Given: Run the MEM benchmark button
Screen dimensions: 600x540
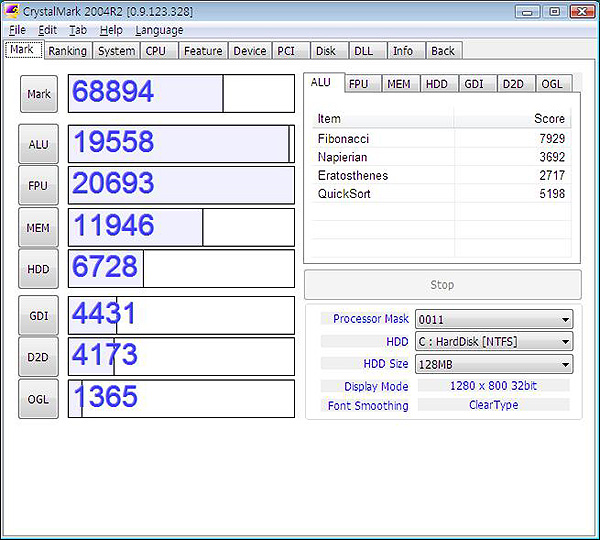Looking at the screenshot, I should coord(38,227).
